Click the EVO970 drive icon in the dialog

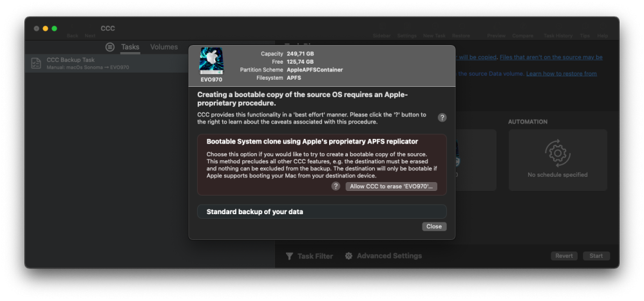point(211,60)
